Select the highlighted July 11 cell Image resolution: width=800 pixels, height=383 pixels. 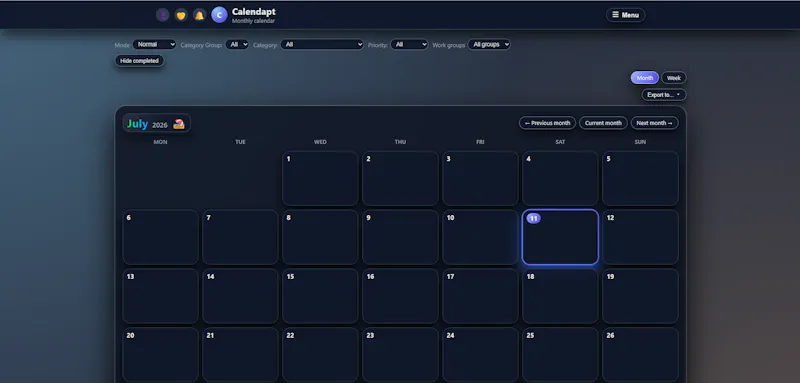coord(560,237)
